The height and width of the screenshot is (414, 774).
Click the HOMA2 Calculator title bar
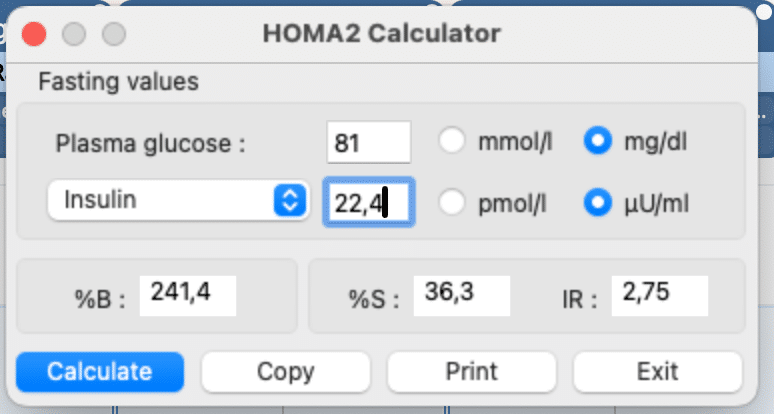point(381,33)
